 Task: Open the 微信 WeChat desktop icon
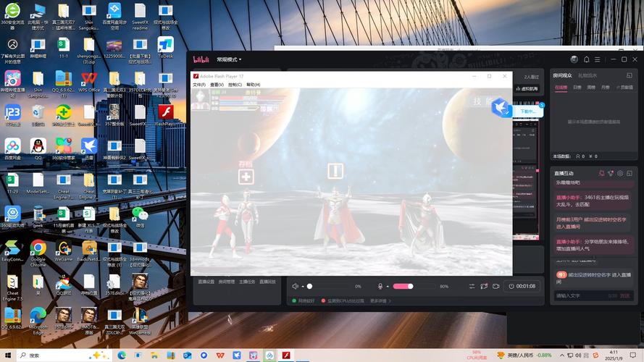pos(140,217)
